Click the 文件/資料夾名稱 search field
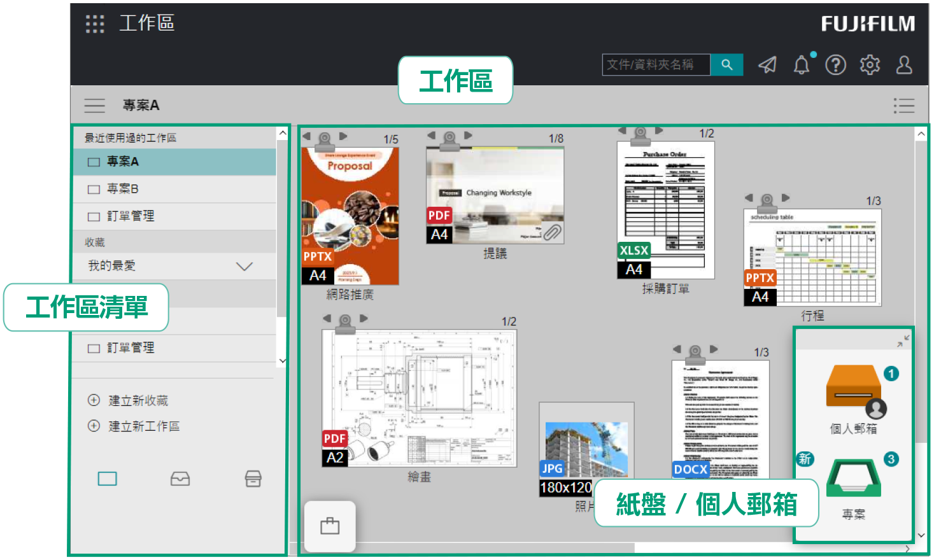The image size is (934, 560). tap(656, 64)
